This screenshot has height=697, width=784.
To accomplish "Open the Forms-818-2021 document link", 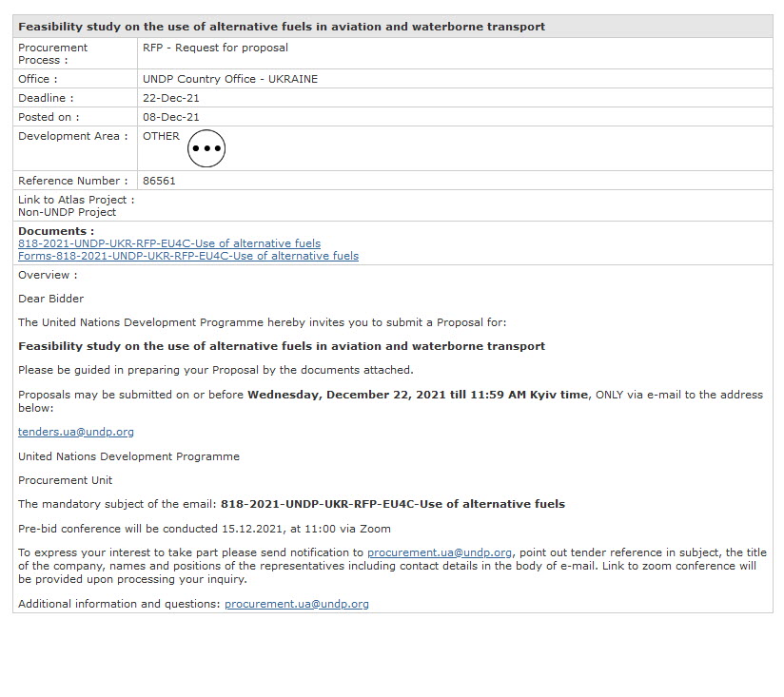I will [188, 256].
